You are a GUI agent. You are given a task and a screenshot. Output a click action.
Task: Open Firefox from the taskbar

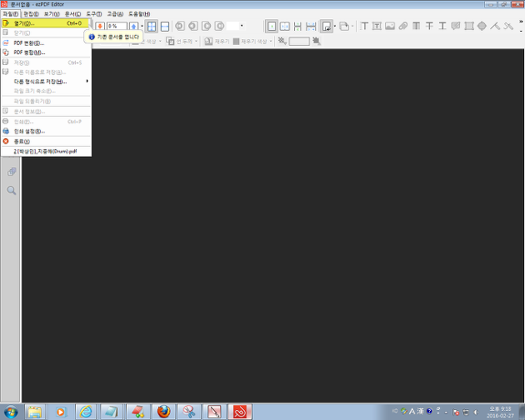163,412
